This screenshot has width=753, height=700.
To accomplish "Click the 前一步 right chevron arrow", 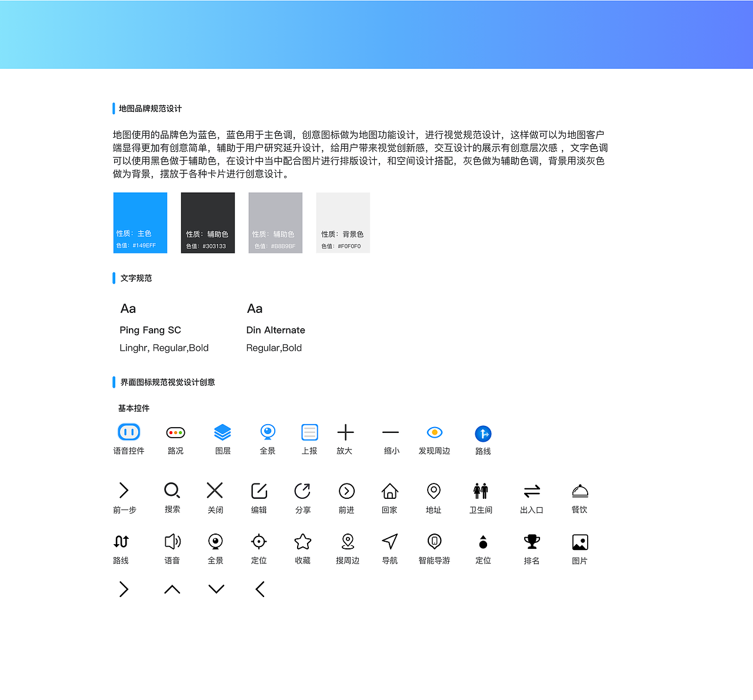I will pos(124,489).
